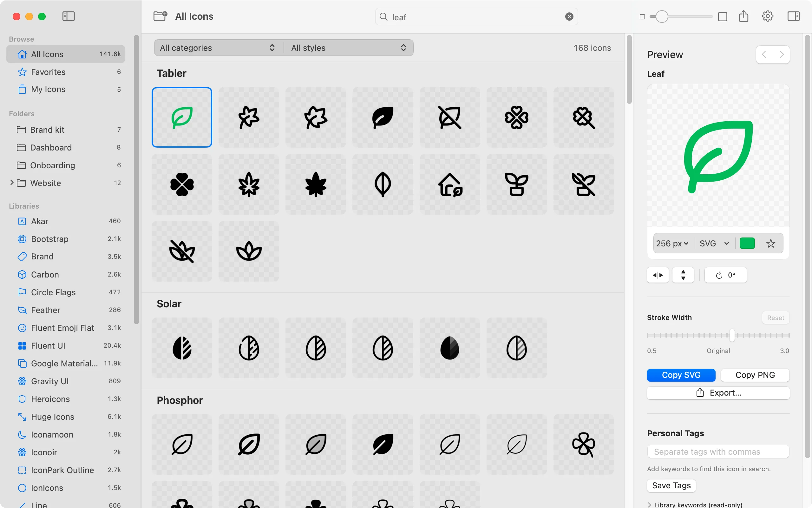The width and height of the screenshot is (812, 508).
Task: Click into the leaf search field
Action: pyautogui.click(x=476, y=17)
